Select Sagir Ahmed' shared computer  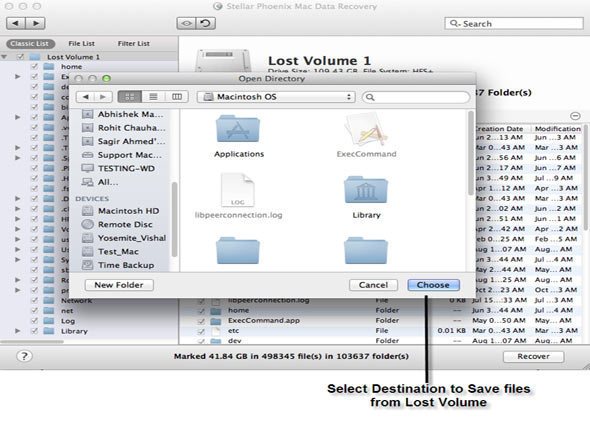pyautogui.click(x=123, y=141)
